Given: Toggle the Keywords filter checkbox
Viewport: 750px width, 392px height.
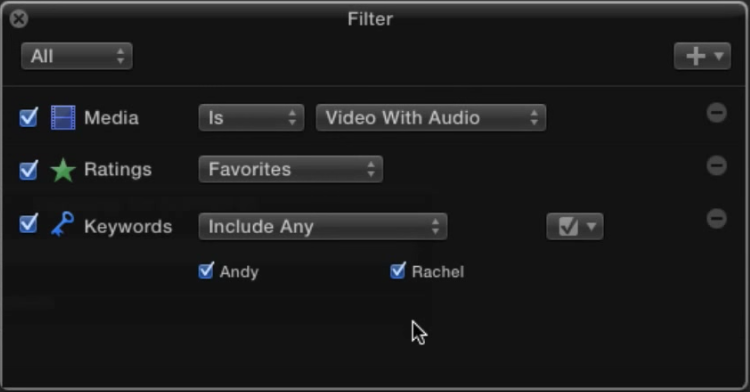Looking at the screenshot, I should [29, 223].
